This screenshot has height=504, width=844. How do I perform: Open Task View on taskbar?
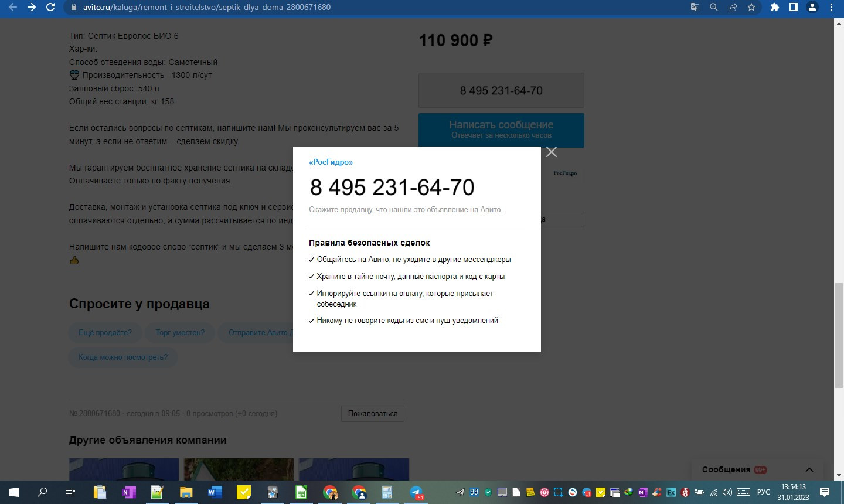point(70,492)
